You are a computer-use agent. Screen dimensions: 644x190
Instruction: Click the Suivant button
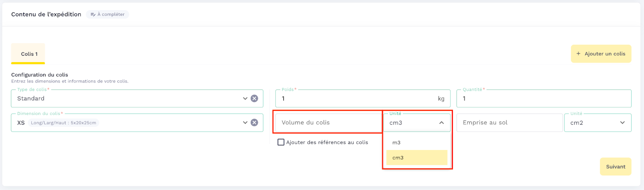point(615,167)
